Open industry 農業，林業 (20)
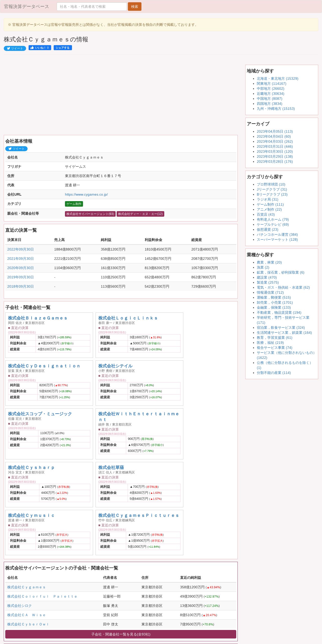 (269, 262)
